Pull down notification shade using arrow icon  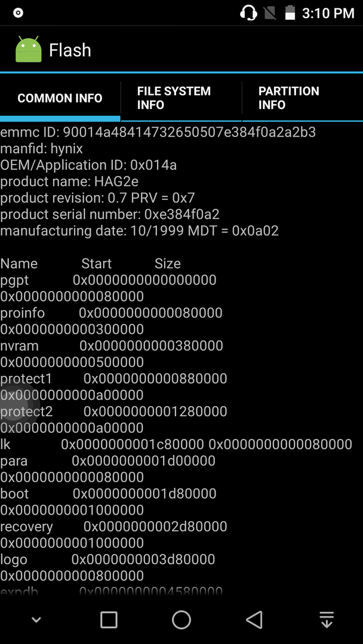point(327,620)
